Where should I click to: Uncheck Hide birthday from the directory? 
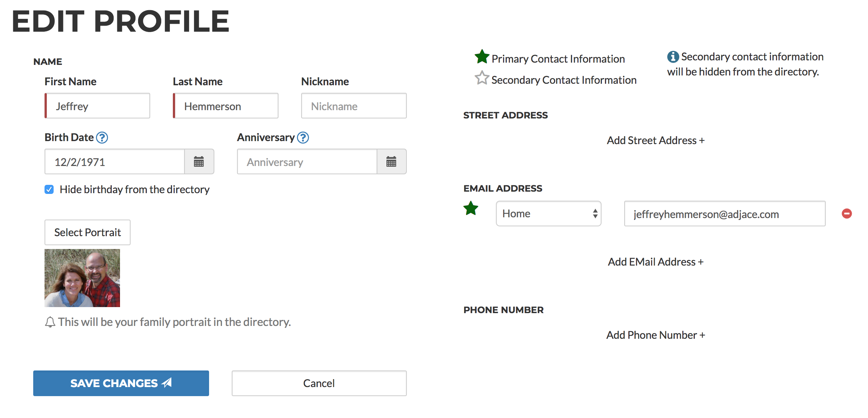pyautogui.click(x=49, y=189)
